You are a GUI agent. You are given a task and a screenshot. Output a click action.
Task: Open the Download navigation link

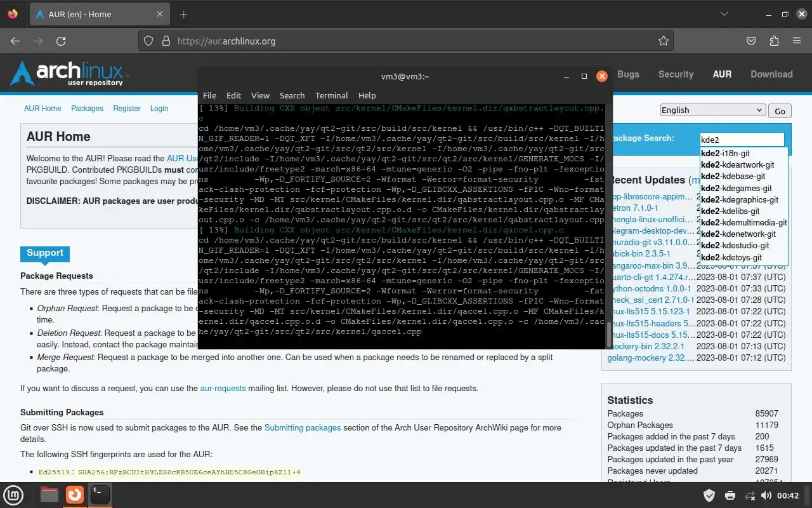pyautogui.click(x=771, y=74)
